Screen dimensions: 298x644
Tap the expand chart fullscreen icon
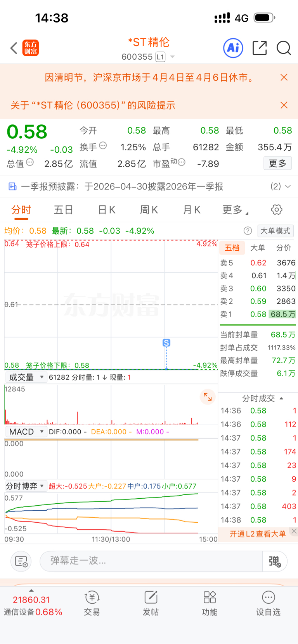pos(208,397)
